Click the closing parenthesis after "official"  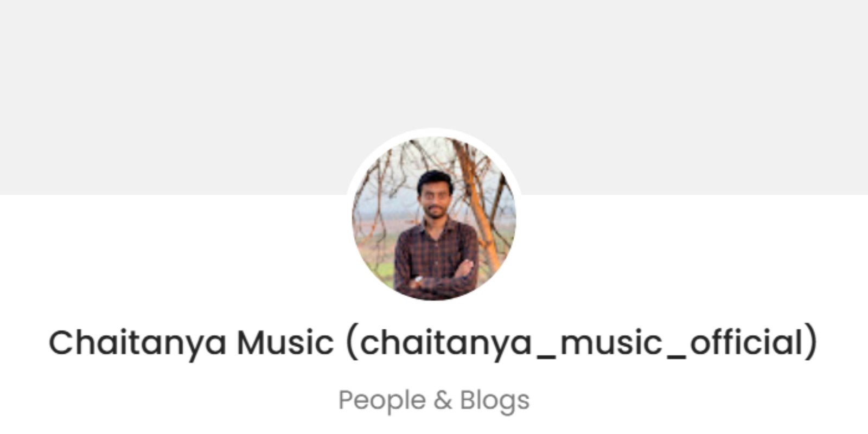(811, 343)
